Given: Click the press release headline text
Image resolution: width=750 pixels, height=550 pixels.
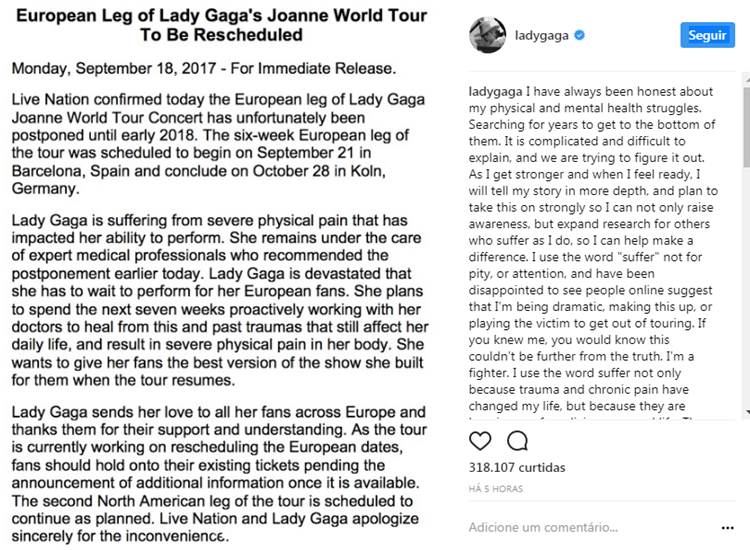Looking at the screenshot, I should (x=220, y=25).
